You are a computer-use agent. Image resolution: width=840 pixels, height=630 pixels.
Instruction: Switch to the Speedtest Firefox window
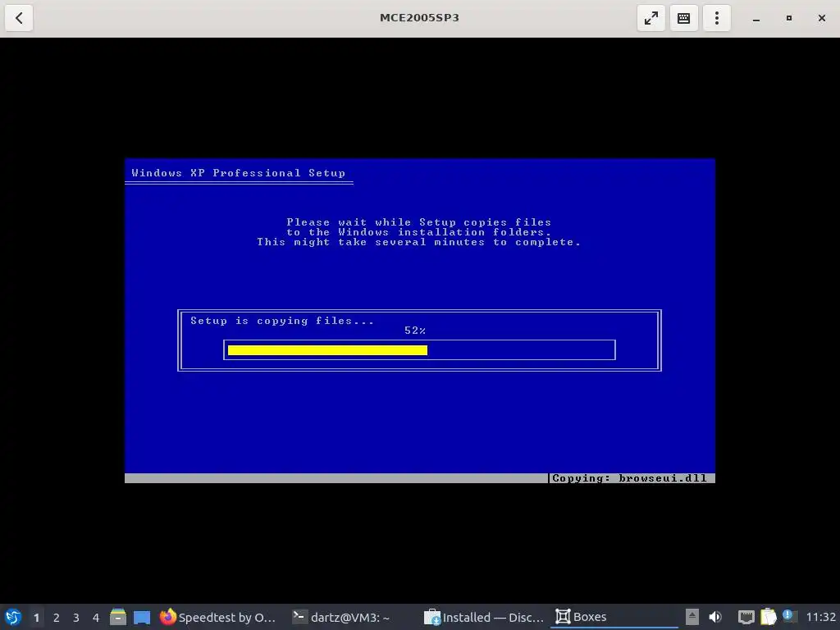(218, 617)
